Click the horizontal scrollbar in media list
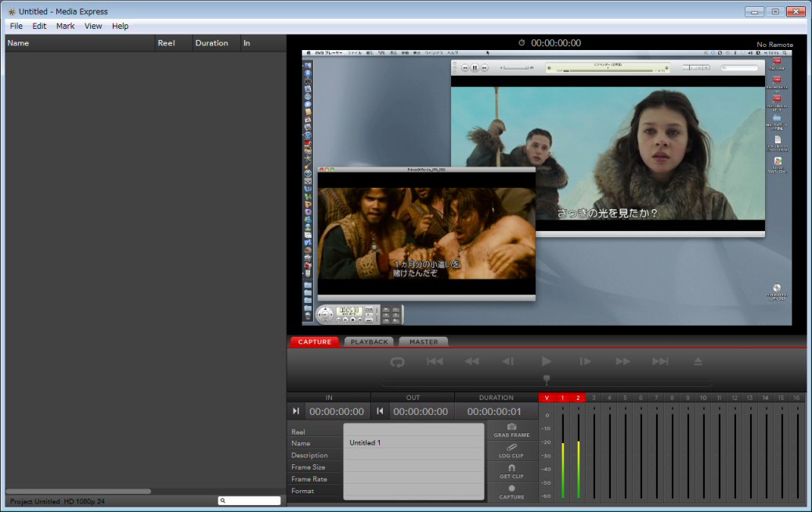The height and width of the screenshot is (512, 812). point(78,492)
